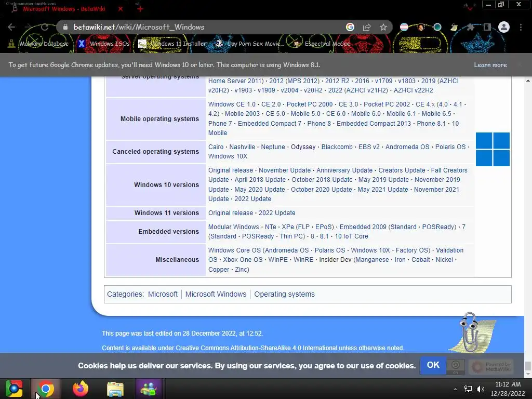Click Learn more in the update notice
The width and height of the screenshot is (532, 399).
[490, 65]
